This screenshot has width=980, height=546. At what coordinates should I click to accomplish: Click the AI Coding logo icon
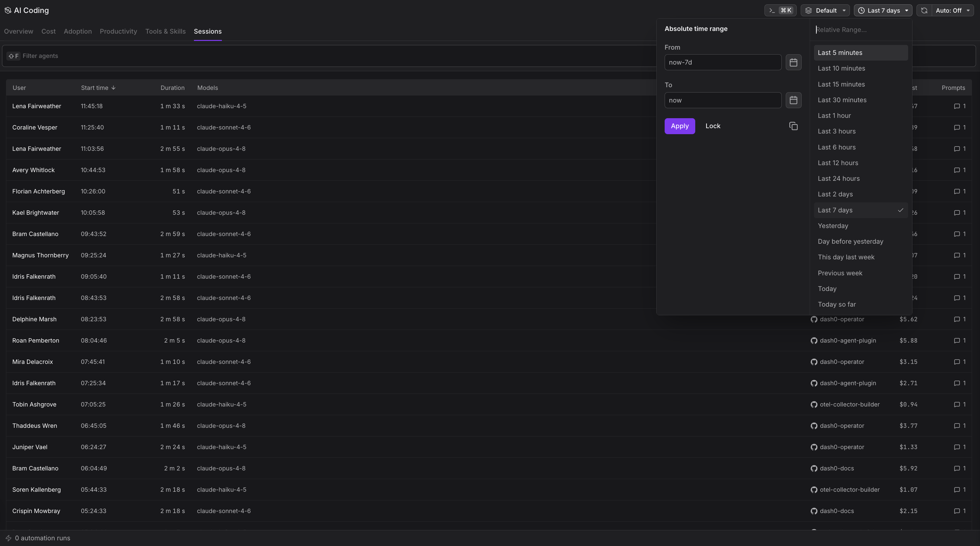(8, 10)
